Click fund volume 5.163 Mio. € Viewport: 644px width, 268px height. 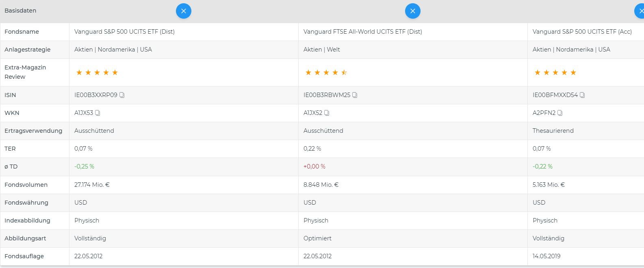[x=549, y=185]
